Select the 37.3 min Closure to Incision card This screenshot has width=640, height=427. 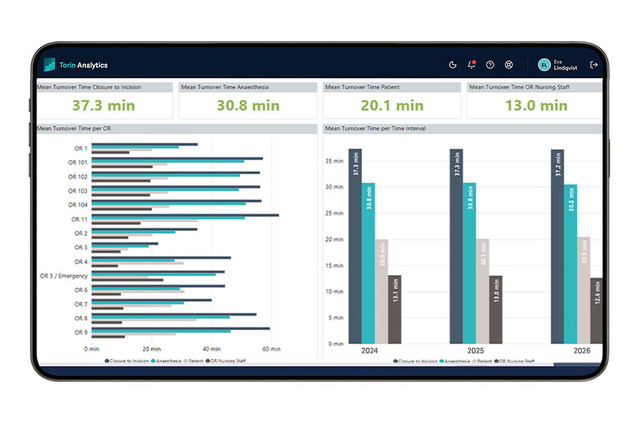coord(104,101)
